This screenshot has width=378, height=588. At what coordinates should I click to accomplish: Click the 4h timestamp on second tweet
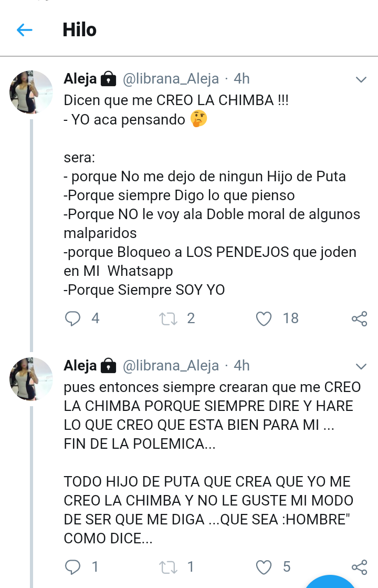click(x=241, y=365)
